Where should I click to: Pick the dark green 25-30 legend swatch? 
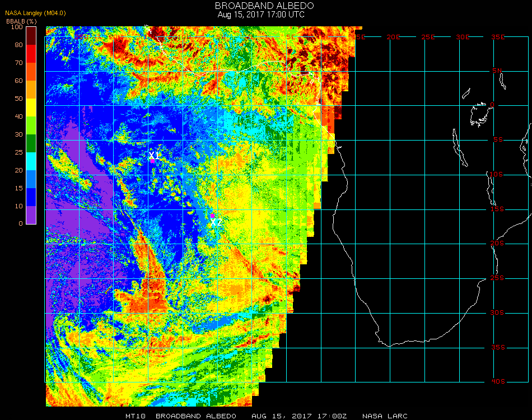(x=31, y=143)
